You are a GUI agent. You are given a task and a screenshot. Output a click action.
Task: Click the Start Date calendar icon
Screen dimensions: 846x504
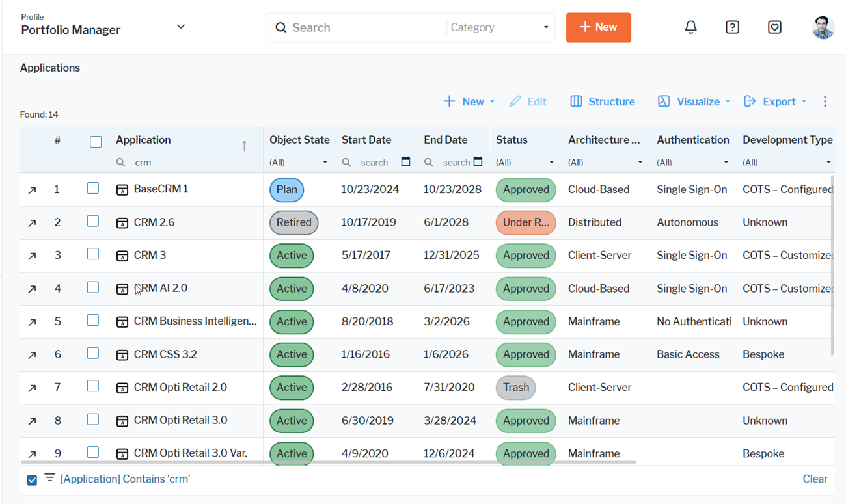[405, 162]
